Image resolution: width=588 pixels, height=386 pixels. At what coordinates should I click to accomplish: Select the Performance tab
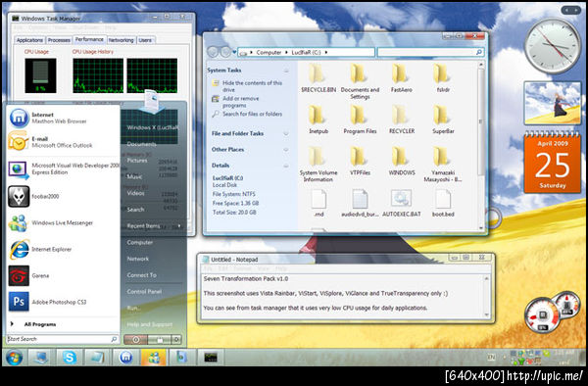click(x=89, y=39)
